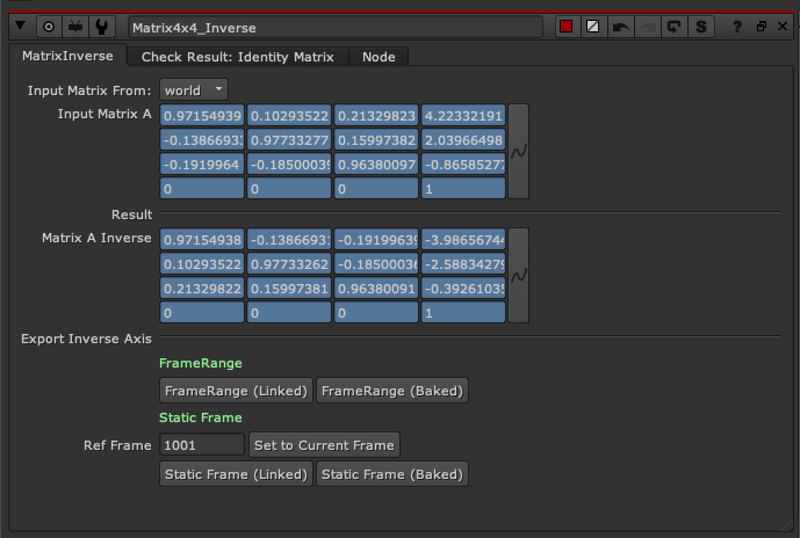The width and height of the screenshot is (800, 538).
Task: Float the properties panel window icon
Action: (x=761, y=26)
